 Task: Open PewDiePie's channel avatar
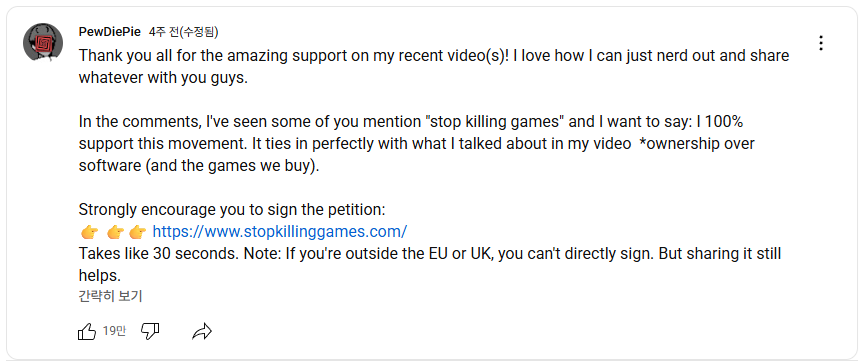click(x=43, y=43)
